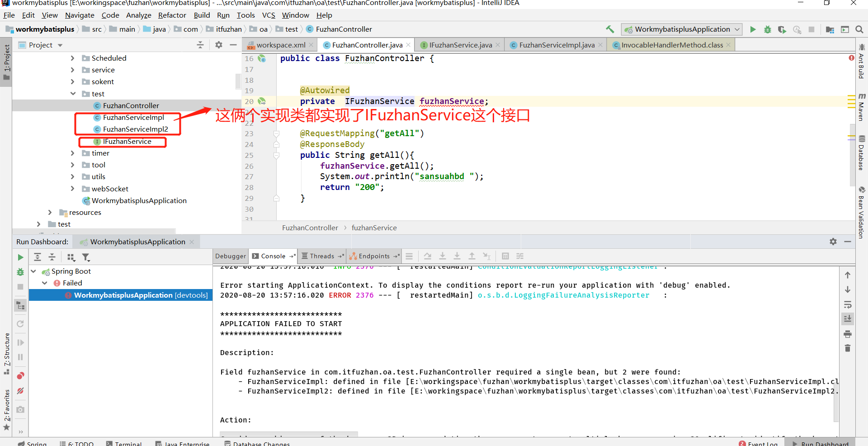Screen dimensions: 868x446
Task: Expand the resources folder
Action: pos(50,212)
